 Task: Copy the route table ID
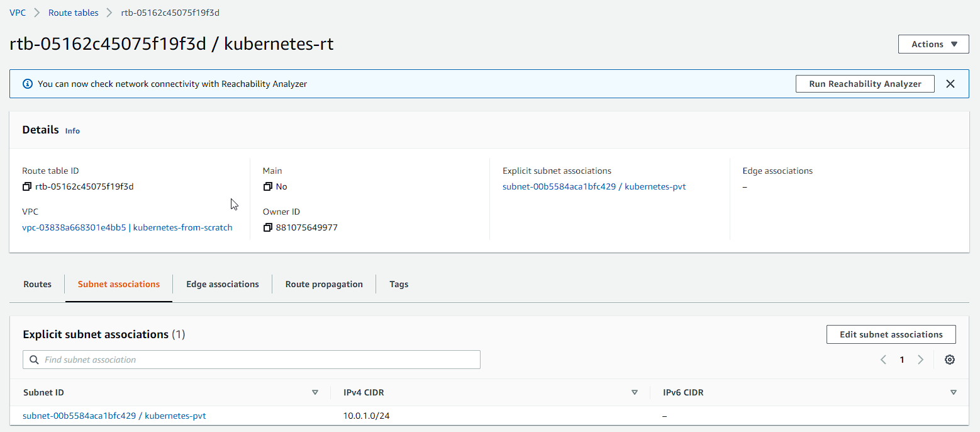point(26,186)
